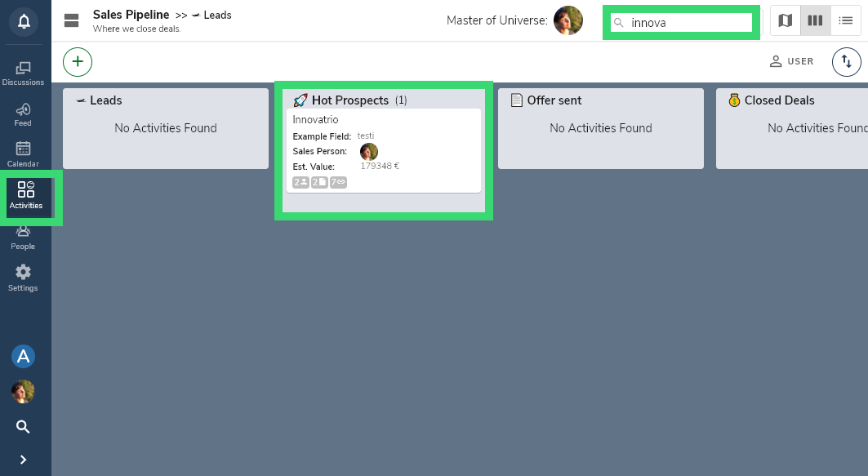Click the search field containing innova
Viewport: 868px width, 476px height.
pos(682,23)
